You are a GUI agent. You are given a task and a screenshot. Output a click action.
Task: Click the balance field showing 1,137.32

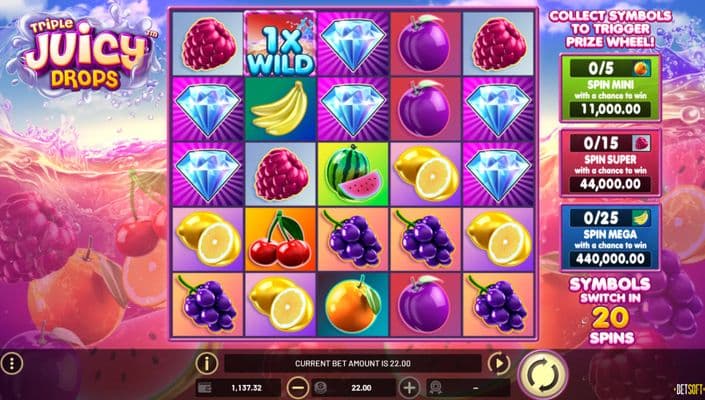coord(238,387)
